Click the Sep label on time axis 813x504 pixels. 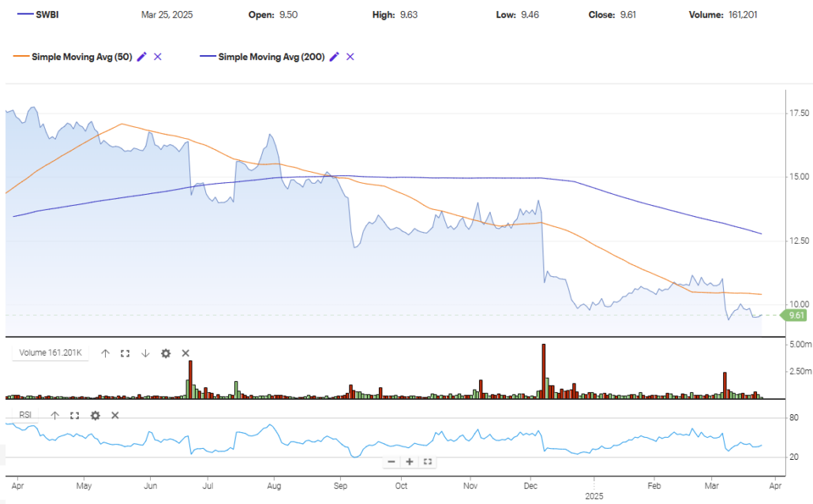pyautogui.click(x=341, y=486)
